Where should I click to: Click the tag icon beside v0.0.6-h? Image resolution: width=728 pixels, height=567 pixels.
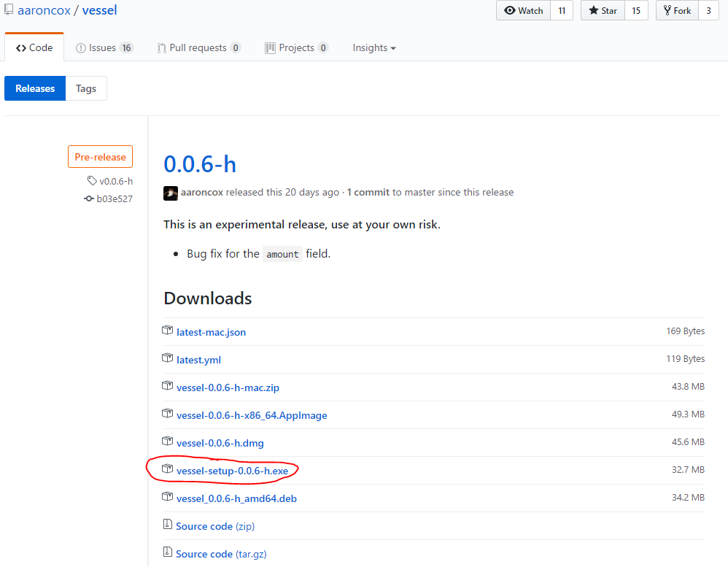coord(92,181)
